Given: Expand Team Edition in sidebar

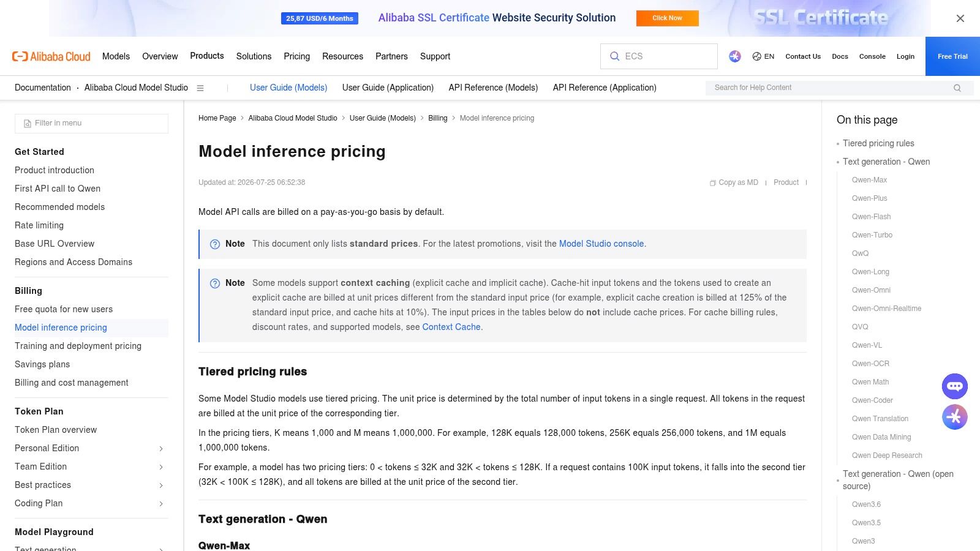Looking at the screenshot, I should [161, 467].
